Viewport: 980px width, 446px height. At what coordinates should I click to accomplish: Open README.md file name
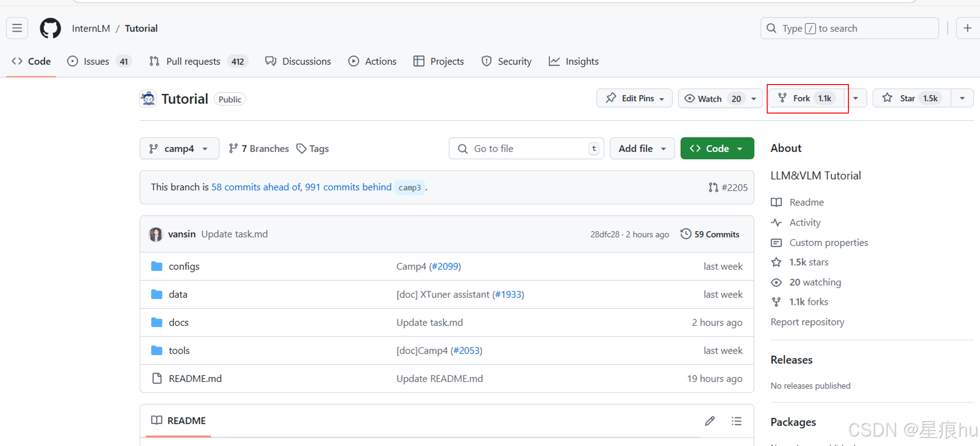195,378
